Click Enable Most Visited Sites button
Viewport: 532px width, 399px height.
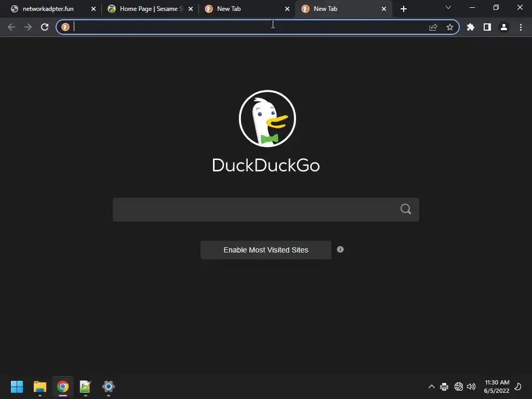[266, 250]
